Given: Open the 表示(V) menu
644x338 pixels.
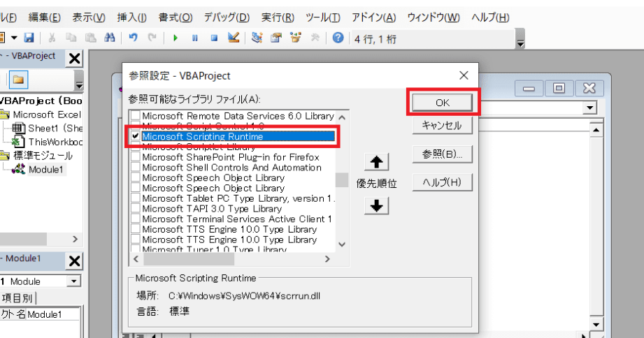Looking at the screenshot, I should pos(89,17).
